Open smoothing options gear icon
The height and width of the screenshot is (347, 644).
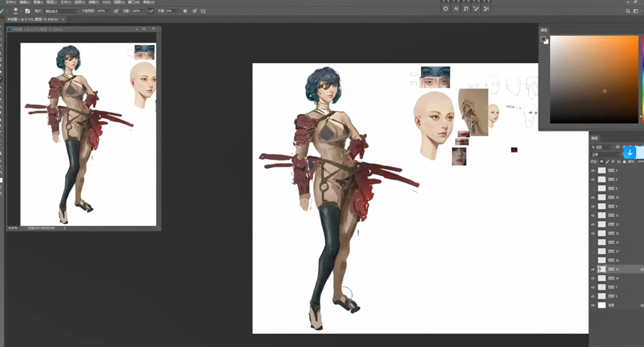185,11
